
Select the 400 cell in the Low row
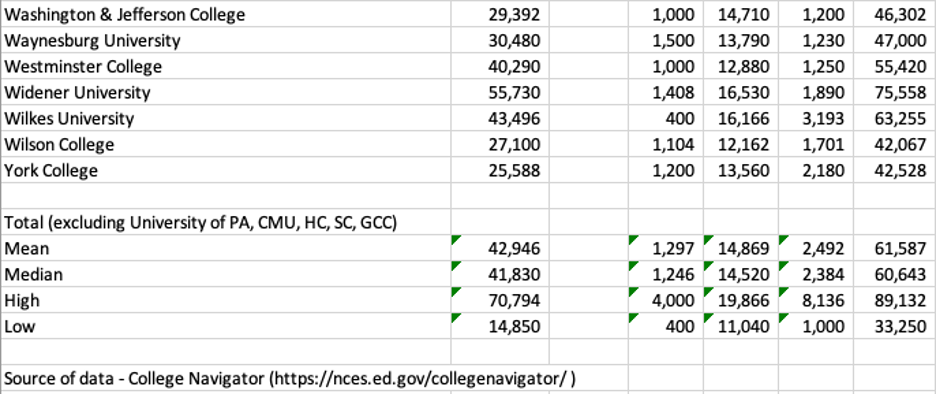[666, 326]
